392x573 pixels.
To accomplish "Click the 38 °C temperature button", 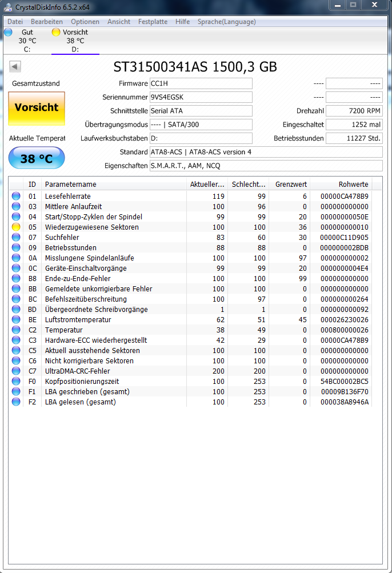I will (37, 158).
